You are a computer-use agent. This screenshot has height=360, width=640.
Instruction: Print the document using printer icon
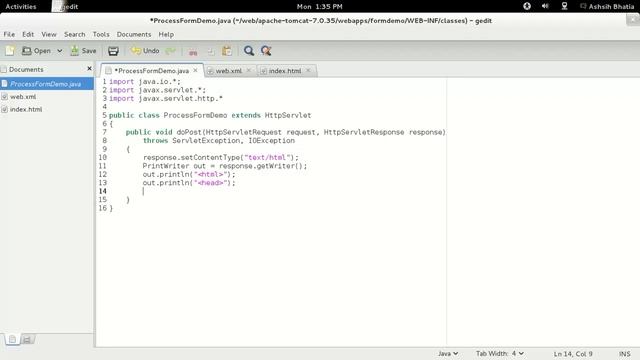point(113,51)
